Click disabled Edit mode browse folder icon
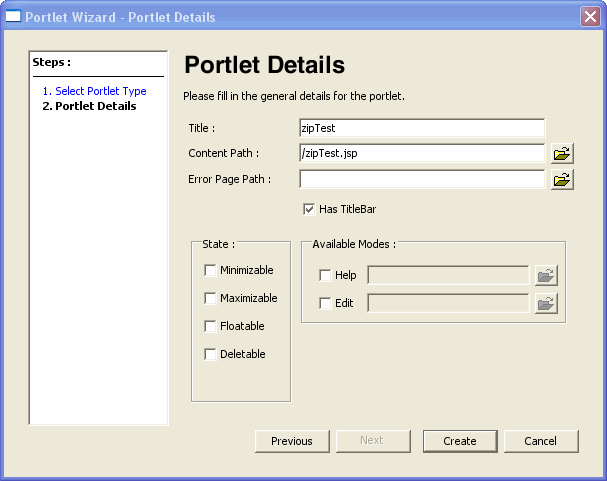 [x=546, y=303]
